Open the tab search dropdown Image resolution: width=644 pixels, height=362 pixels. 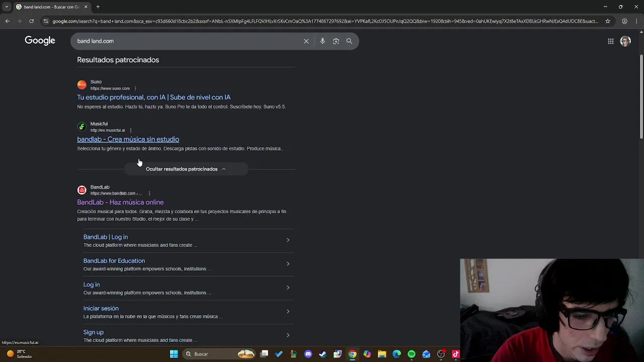point(6,7)
